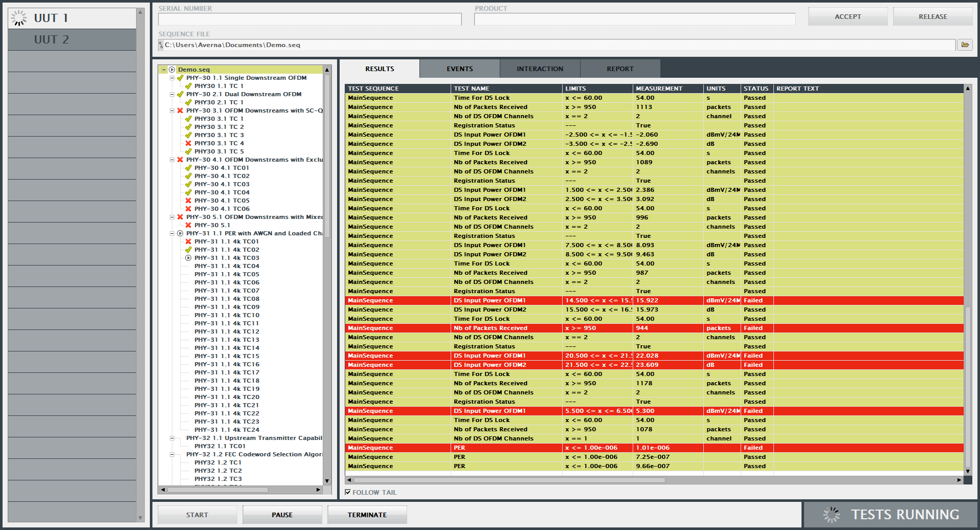Collapse PHY-30 3.1 OFDM Downstreams group
This screenshot has height=530, width=980.
tap(172, 111)
